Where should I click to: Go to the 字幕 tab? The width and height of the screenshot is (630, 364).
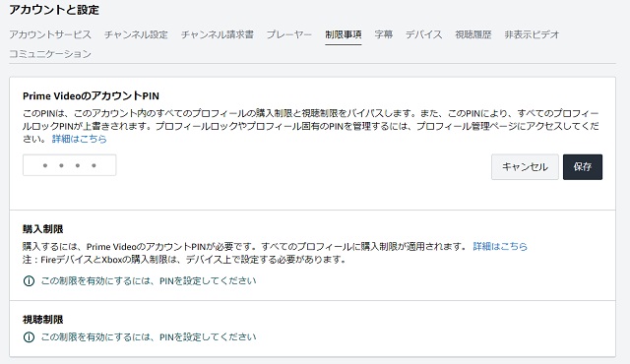(x=384, y=34)
